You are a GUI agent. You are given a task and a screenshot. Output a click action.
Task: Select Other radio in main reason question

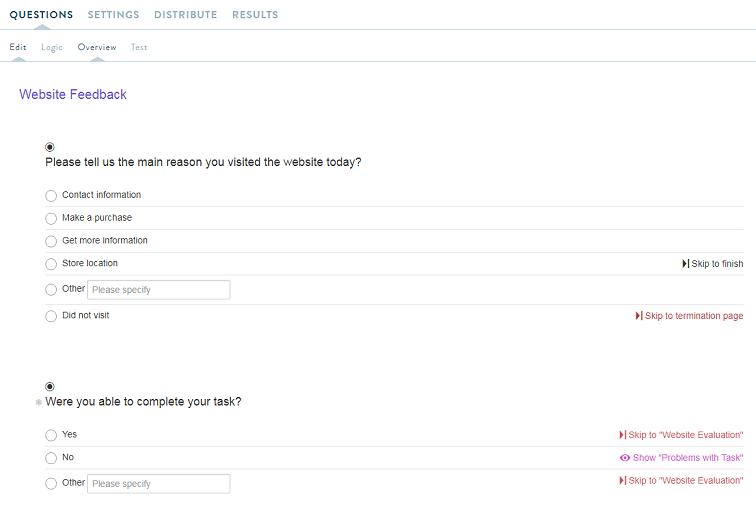pos(51,289)
